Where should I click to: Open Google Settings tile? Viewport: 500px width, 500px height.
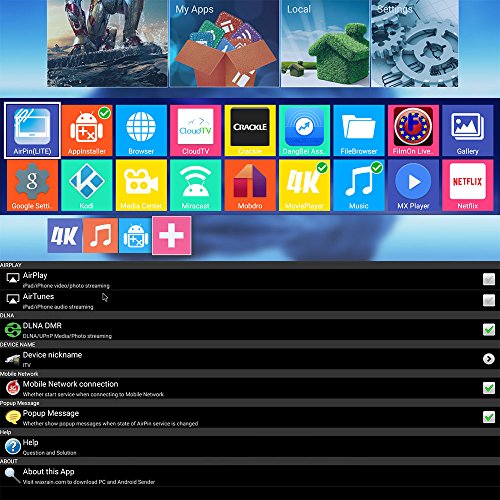click(32, 185)
